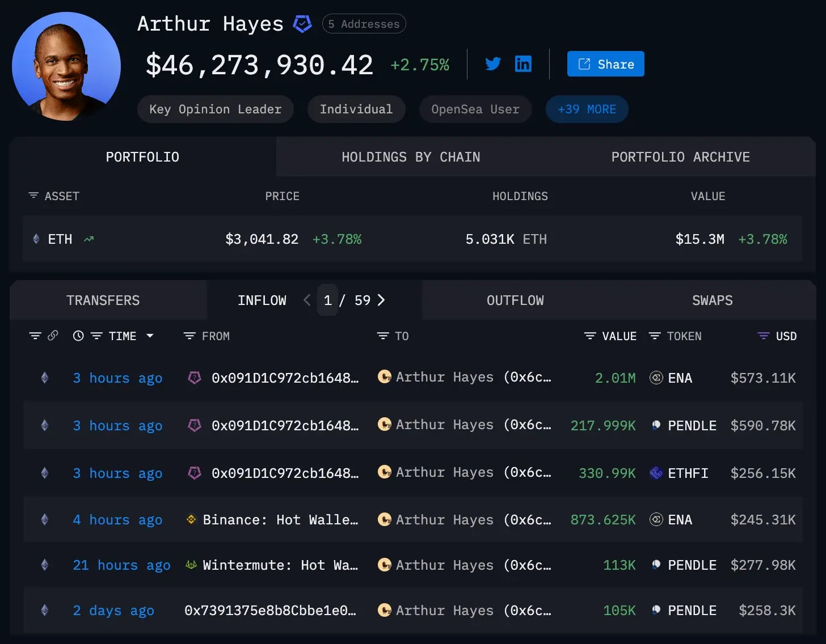Click the sender icon in the ETHFI row

195,473
